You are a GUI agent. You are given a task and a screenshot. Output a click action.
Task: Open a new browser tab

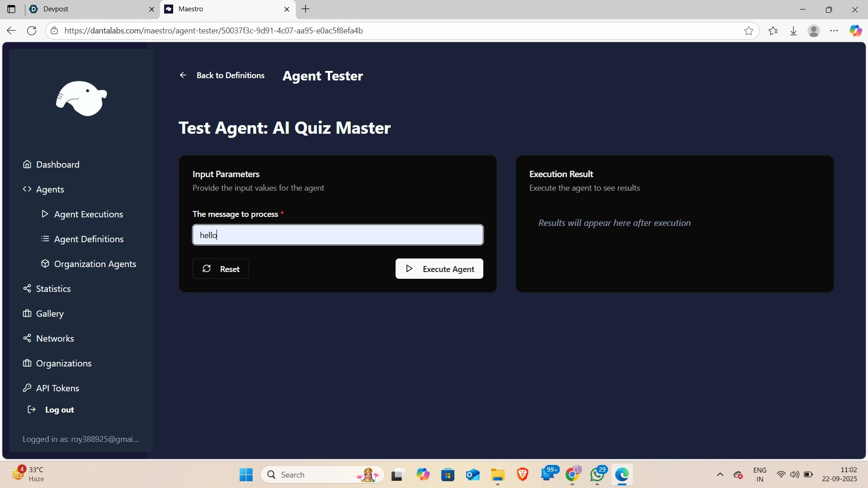(x=306, y=9)
